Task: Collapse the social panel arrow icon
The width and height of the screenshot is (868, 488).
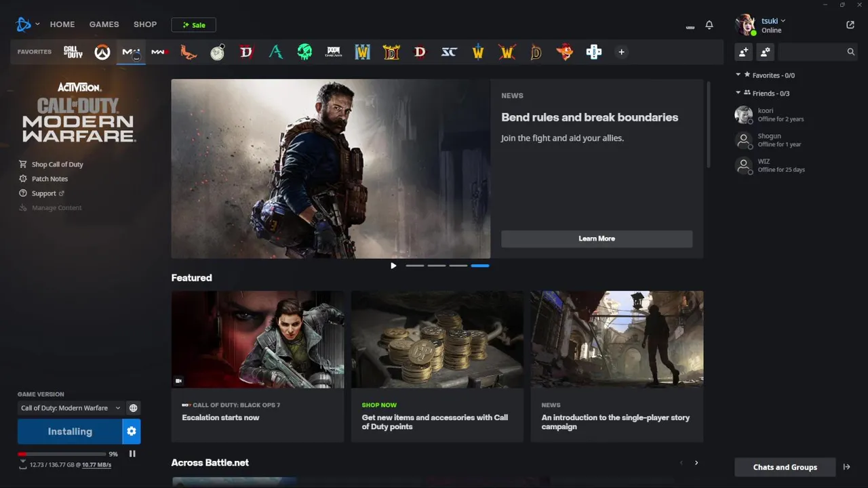Action: [x=846, y=467]
